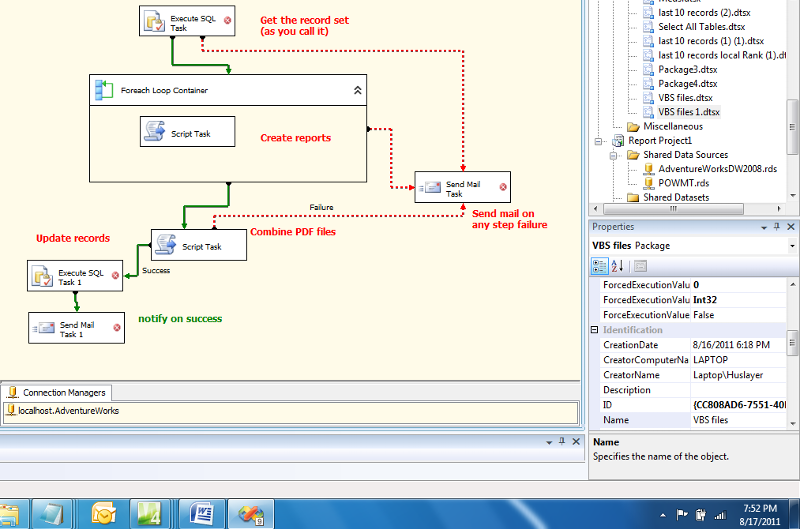Screen dimensions: 800x529
Task: Sort Properties alphabetically
Action: [x=617, y=266]
